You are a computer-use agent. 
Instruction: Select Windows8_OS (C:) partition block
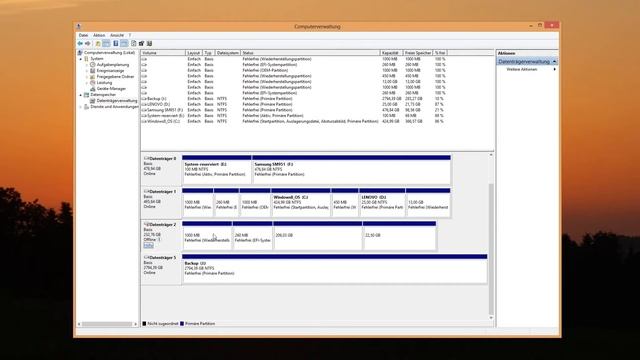tap(301, 203)
